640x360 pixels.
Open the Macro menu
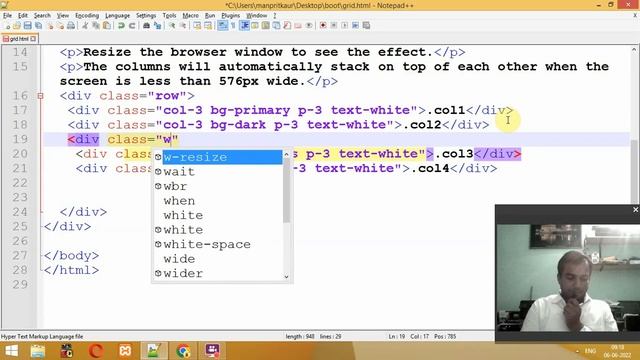(190, 16)
